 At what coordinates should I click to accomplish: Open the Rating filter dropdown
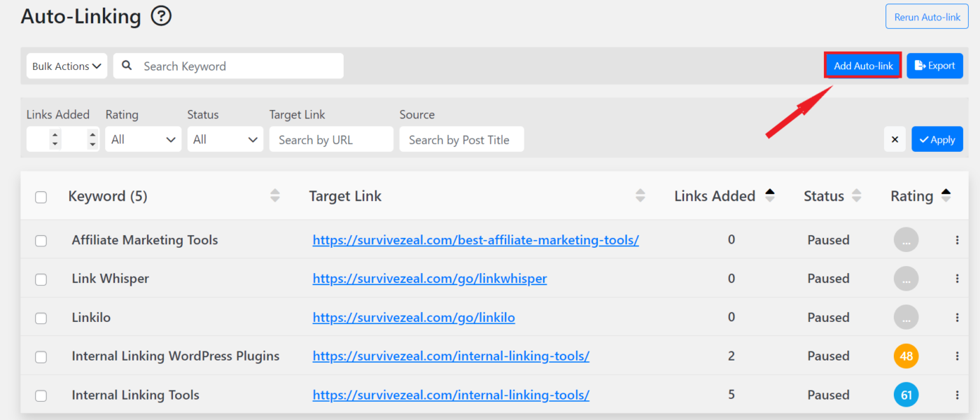click(x=143, y=139)
